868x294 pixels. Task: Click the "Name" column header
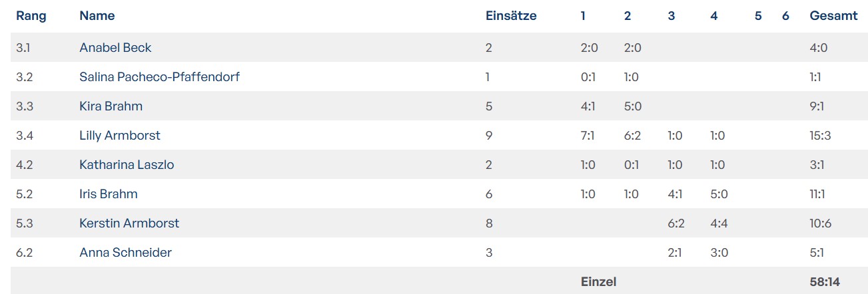pos(97,16)
